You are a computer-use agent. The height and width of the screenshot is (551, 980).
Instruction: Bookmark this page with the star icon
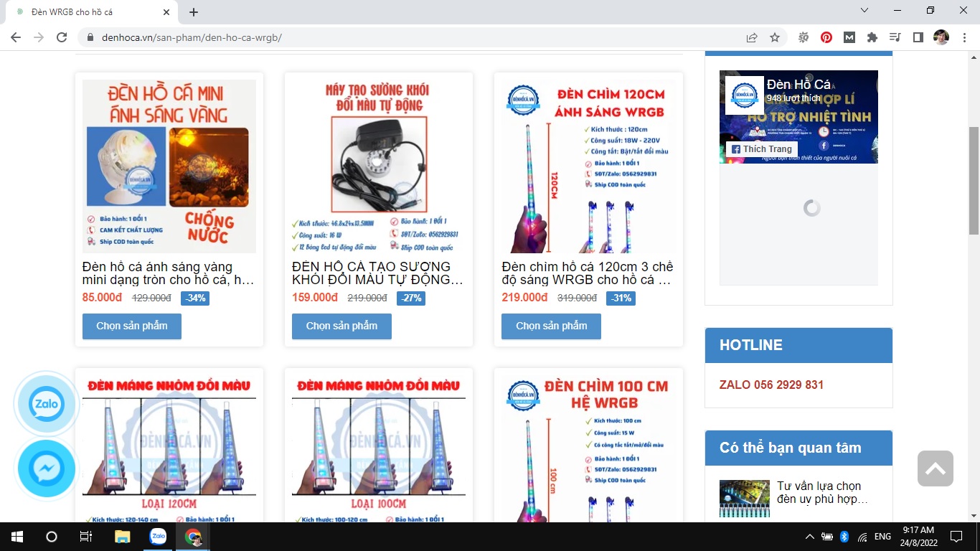775,37
